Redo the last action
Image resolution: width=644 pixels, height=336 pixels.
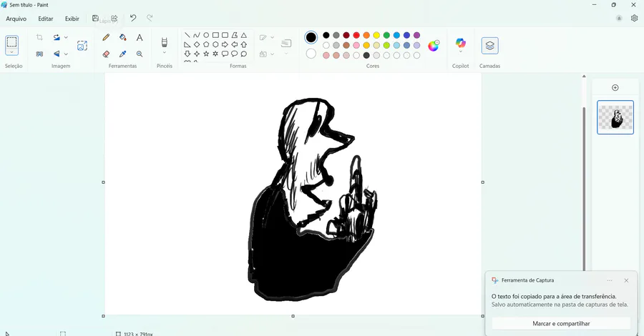(x=150, y=18)
